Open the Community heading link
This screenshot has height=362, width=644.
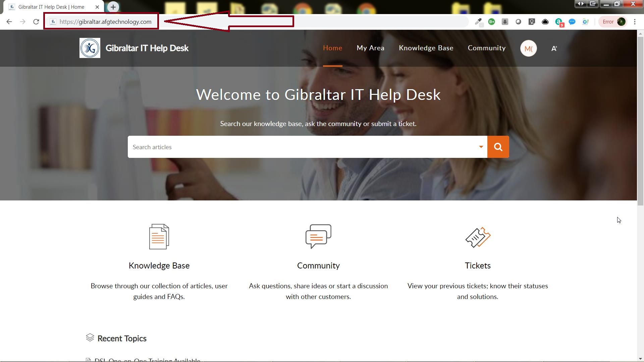click(318, 265)
